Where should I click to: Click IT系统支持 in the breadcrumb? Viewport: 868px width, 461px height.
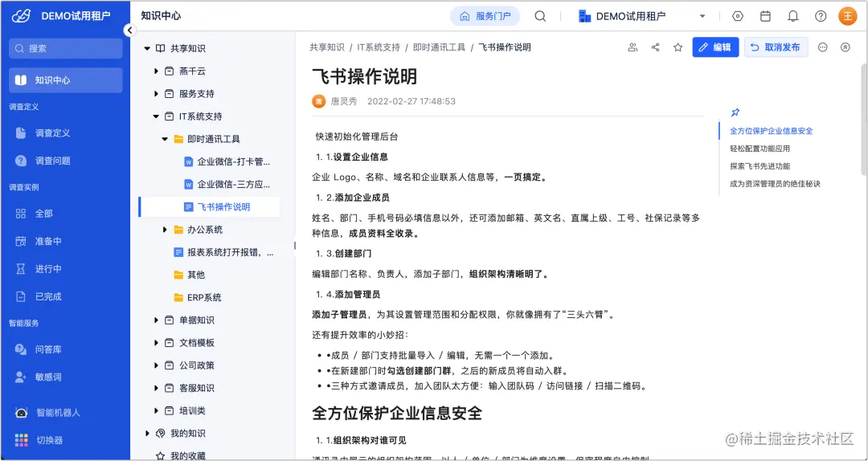[378, 47]
